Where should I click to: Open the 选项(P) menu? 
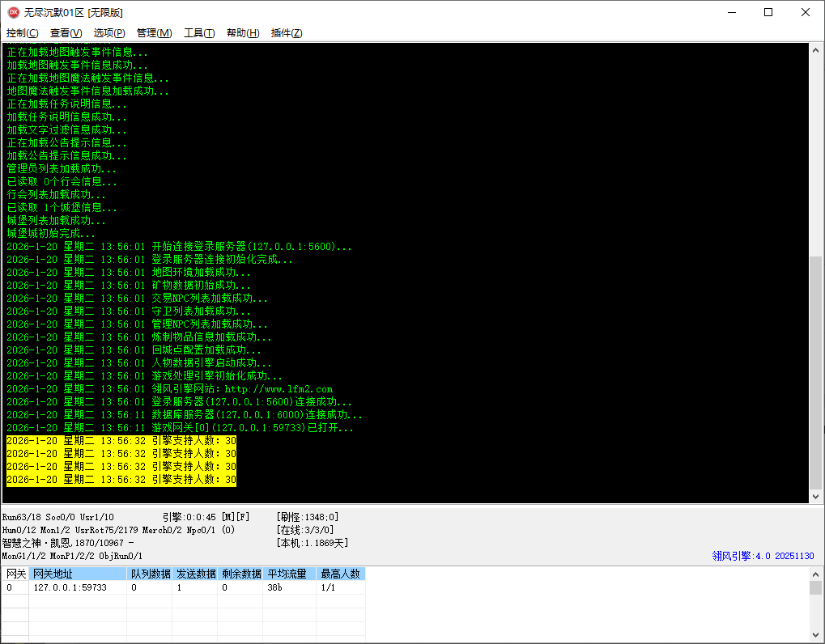(109, 33)
